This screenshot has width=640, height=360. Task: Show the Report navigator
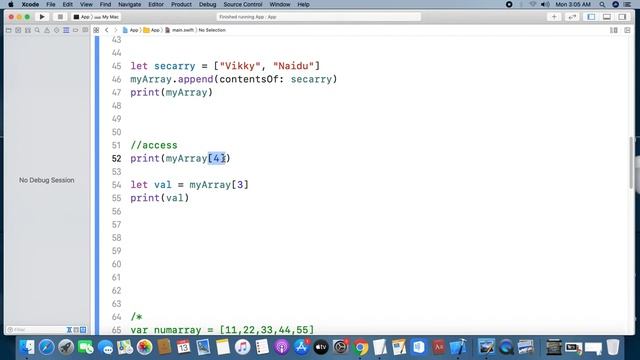click(85, 30)
